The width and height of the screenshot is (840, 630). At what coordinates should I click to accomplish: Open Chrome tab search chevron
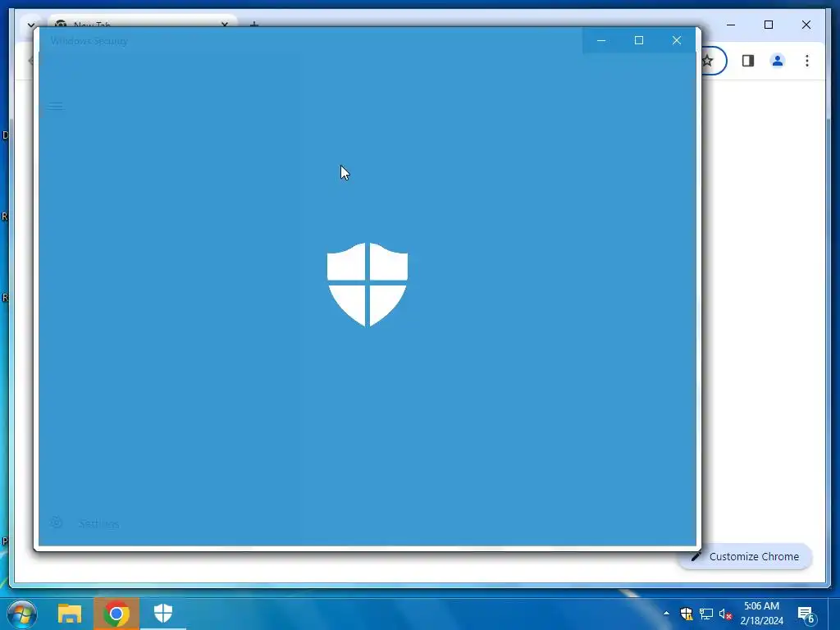click(31, 25)
